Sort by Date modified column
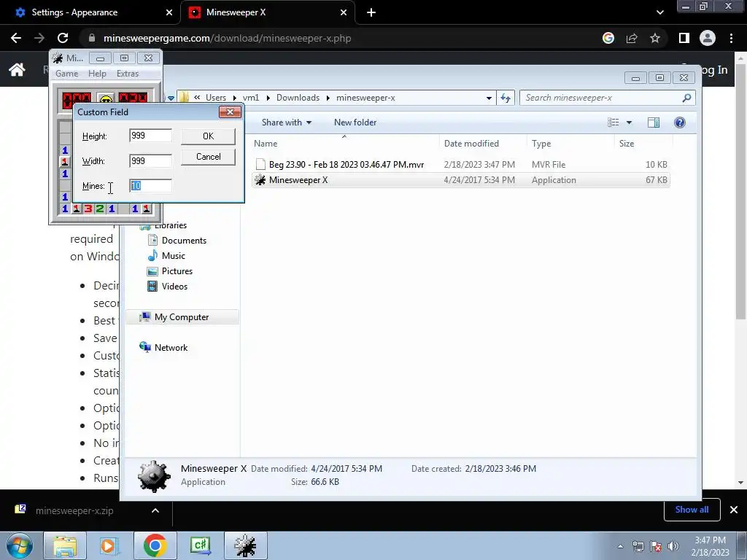747x560 pixels. pos(483,144)
